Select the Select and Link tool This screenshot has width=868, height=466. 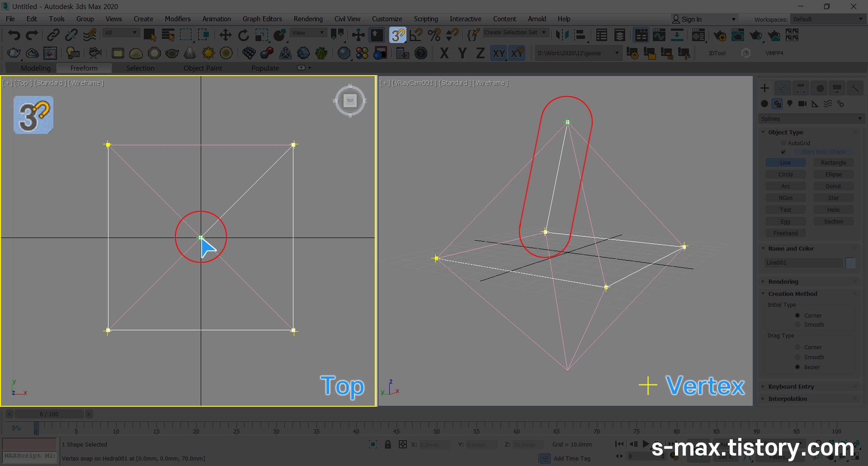point(53,35)
